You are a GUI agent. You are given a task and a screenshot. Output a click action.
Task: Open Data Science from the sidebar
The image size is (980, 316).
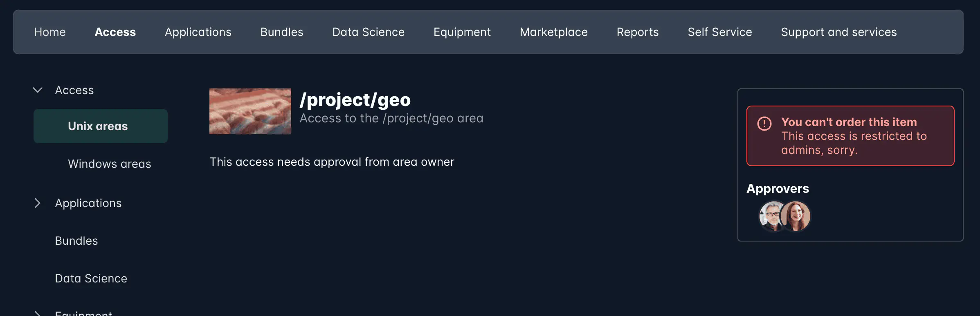91,278
